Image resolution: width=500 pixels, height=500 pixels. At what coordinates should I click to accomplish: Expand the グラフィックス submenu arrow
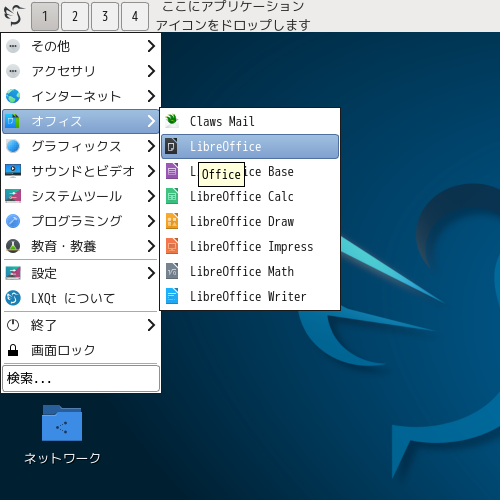151,146
